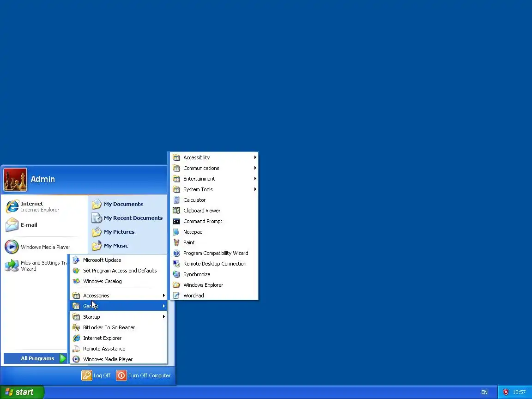Viewport: 532px width, 399px height.
Task: Click the green All Programs arrow
Action: tap(63, 358)
